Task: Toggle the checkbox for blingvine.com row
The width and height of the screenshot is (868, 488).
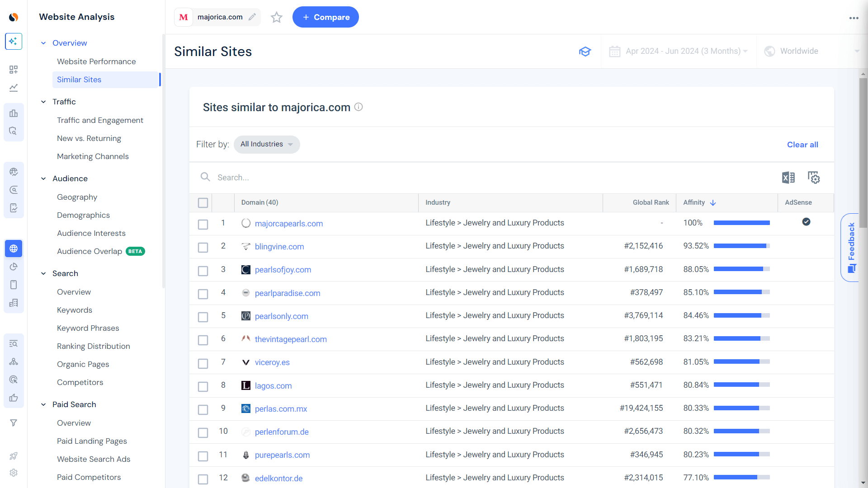Action: (203, 247)
